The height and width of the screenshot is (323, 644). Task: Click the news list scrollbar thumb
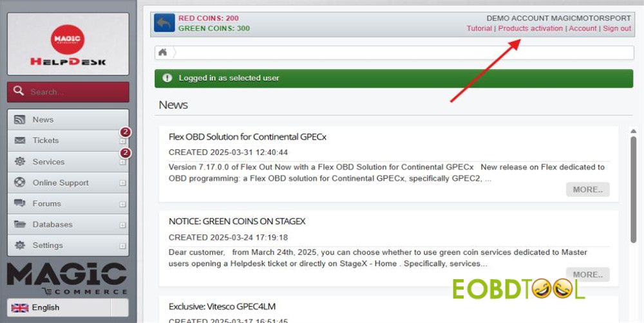click(x=633, y=189)
